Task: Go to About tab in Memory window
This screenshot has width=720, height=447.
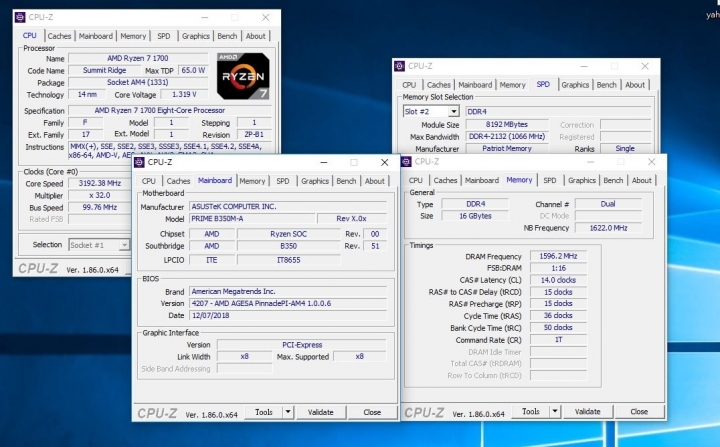Action: [x=641, y=181]
